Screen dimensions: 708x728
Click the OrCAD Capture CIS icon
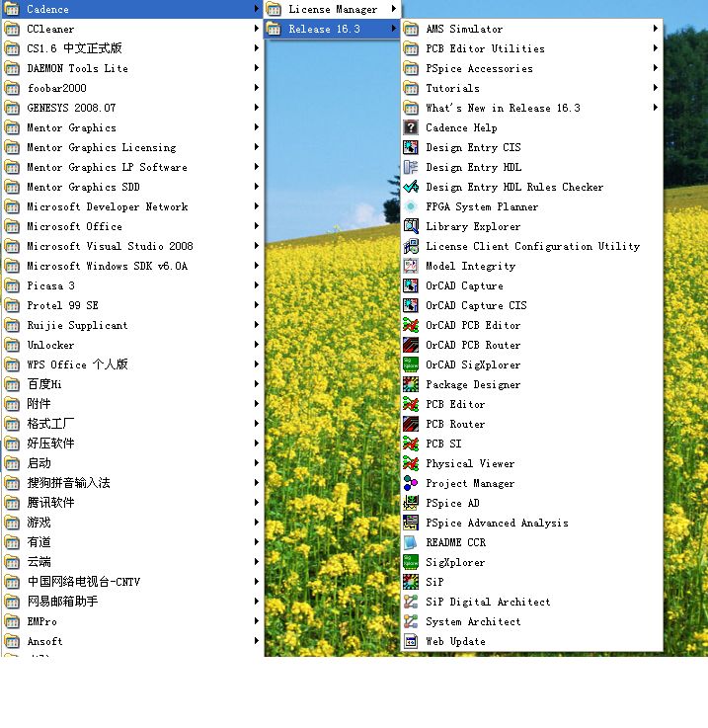pyautogui.click(x=411, y=305)
